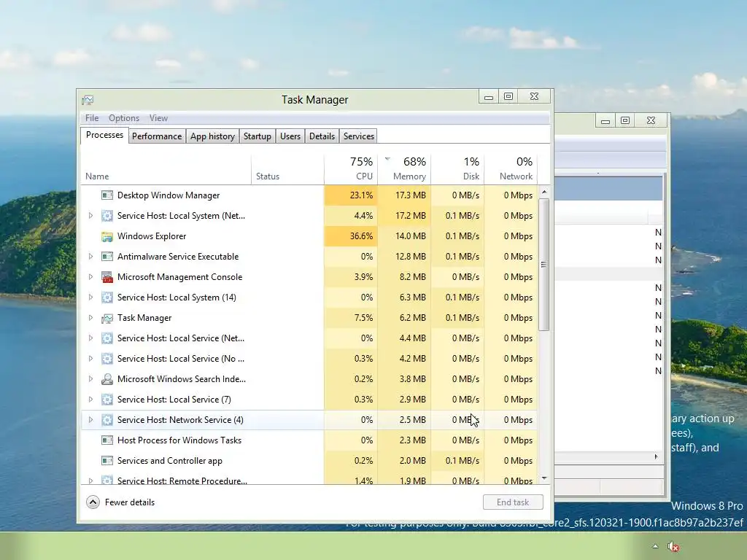
Task: Select the 12.8 MB memory value for Antimalware
Action: click(x=404, y=257)
